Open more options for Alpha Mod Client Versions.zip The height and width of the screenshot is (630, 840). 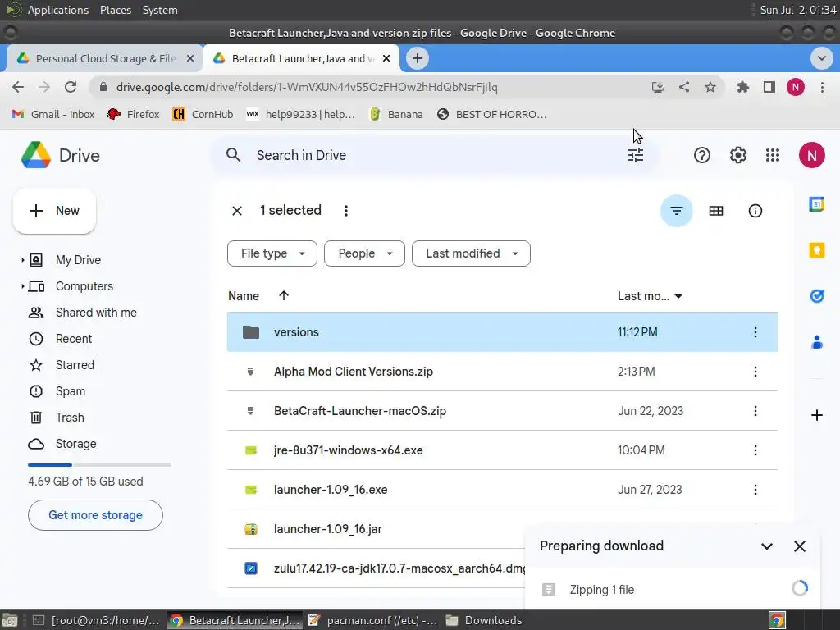click(756, 372)
